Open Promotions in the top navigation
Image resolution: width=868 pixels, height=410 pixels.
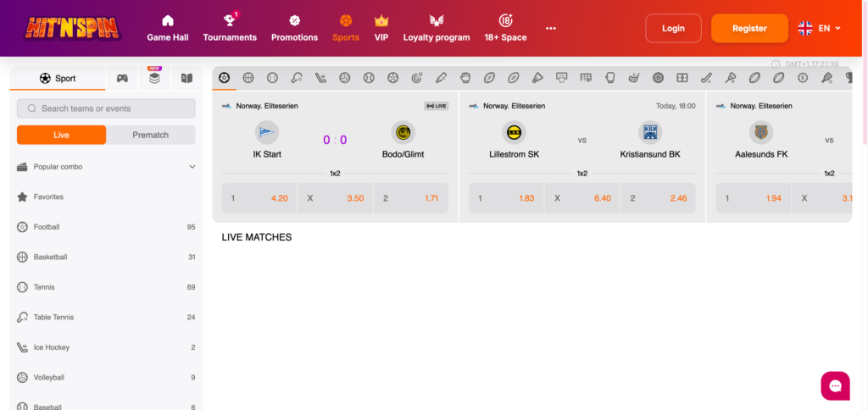[294, 28]
